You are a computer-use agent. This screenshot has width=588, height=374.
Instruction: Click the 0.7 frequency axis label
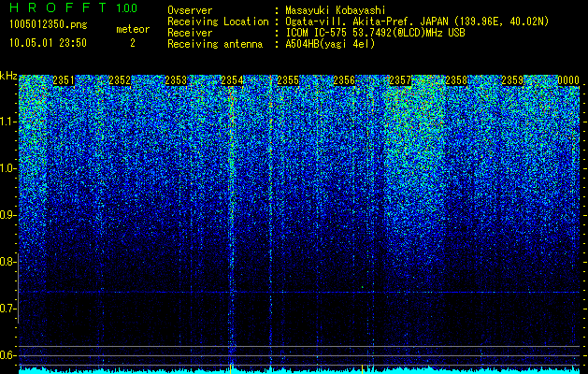tap(7, 309)
